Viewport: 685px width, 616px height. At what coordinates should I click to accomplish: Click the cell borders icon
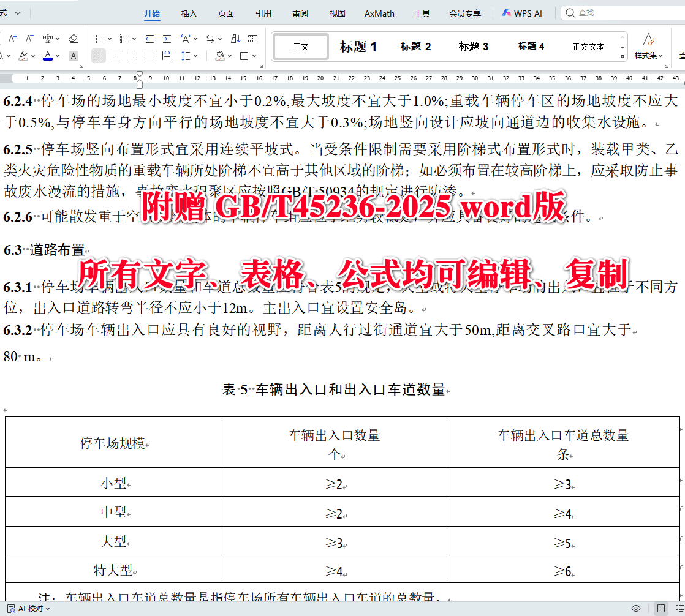click(x=244, y=56)
